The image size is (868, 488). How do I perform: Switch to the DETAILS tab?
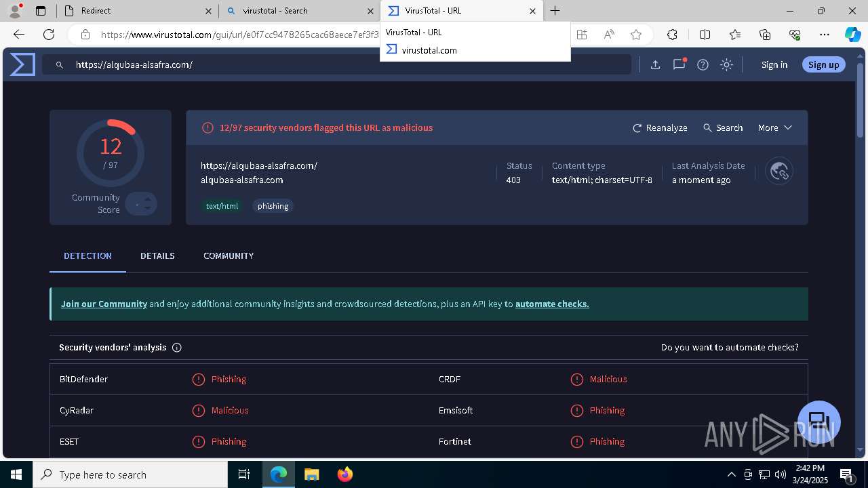157,256
